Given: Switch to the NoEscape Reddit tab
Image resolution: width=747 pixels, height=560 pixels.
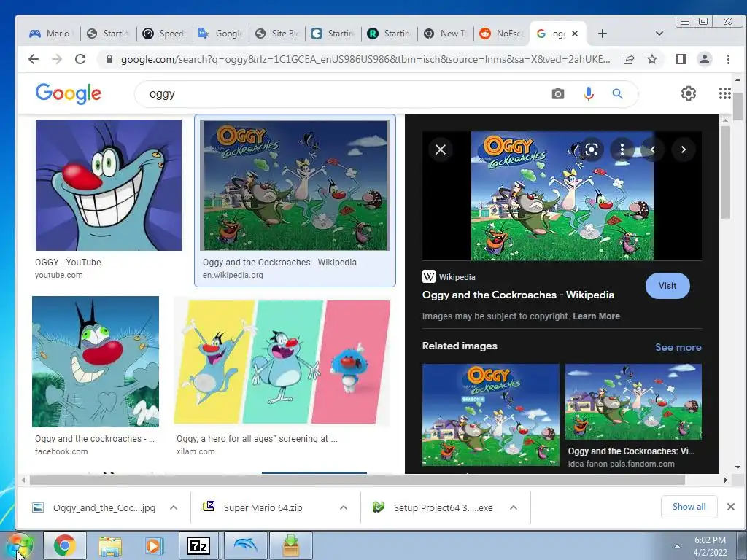Looking at the screenshot, I should [x=502, y=34].
